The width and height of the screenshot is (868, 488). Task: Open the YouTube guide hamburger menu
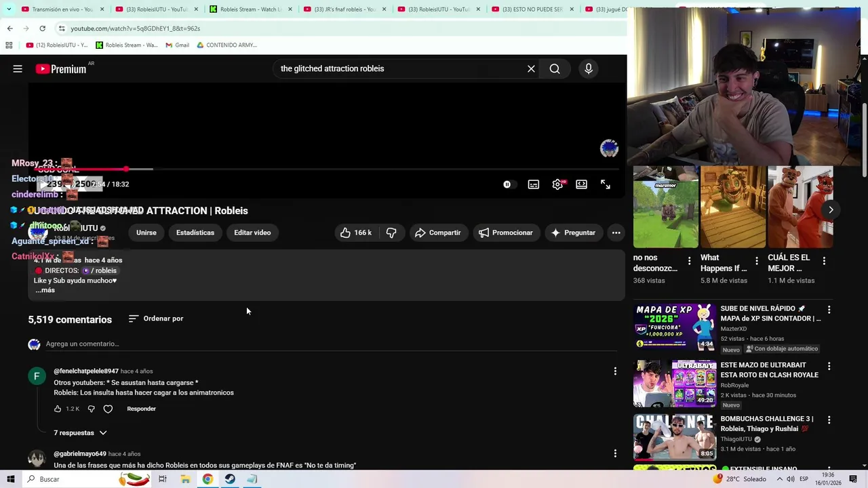(18, 68)
